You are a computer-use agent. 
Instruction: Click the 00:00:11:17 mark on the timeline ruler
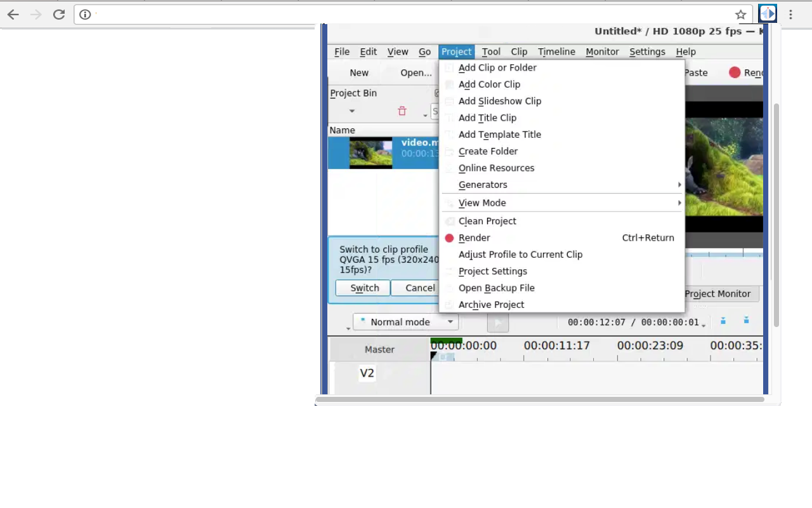click(556, 346)
